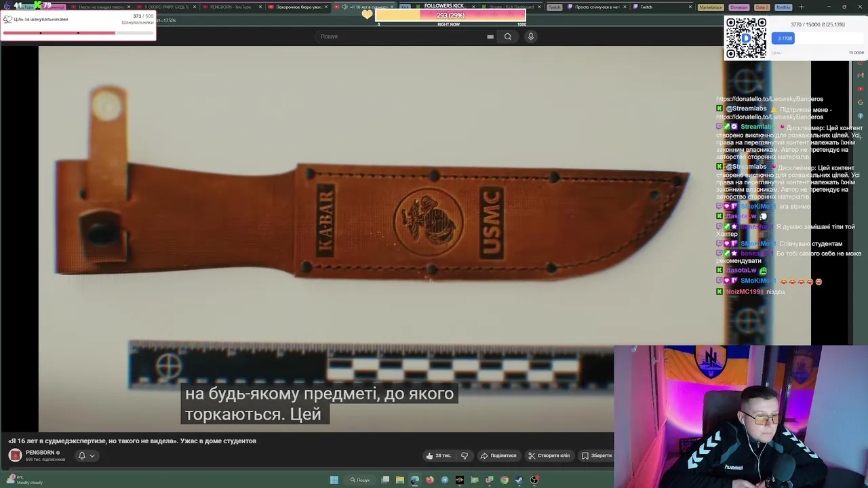Image resolution: width=868 pixels, height=488 pixels.
Task: Open Telegram from the taskbar
Action: point(445,480)
